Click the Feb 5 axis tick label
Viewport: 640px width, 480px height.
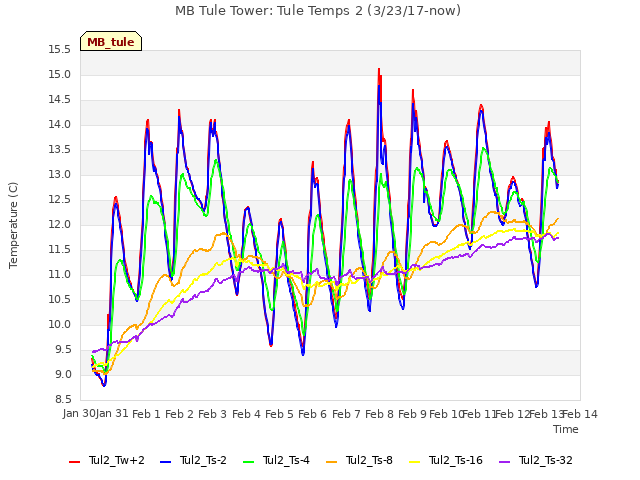pos(280,414)
